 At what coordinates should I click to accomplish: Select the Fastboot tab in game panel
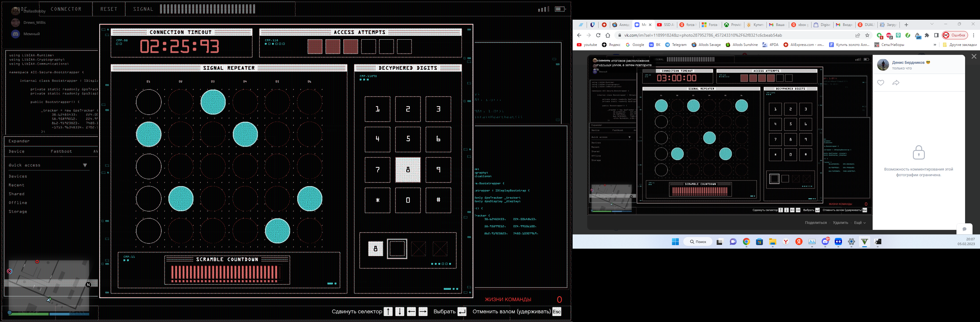(x=61, y=151)
